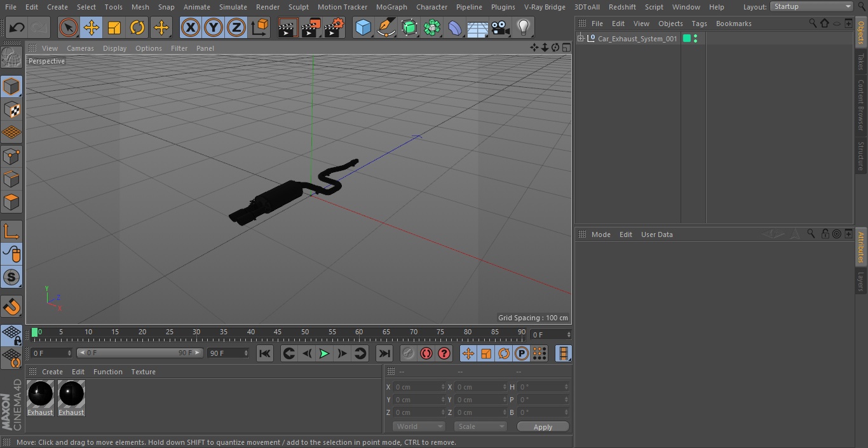
Task: Click Make Editable icon in left toolbar
Action: [x=11, y=58]
